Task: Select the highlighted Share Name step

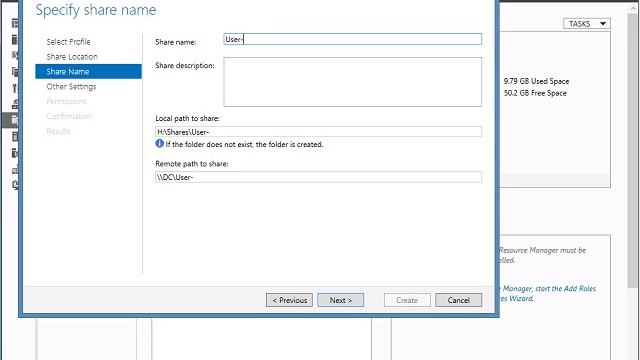Action: pos(89,71)
